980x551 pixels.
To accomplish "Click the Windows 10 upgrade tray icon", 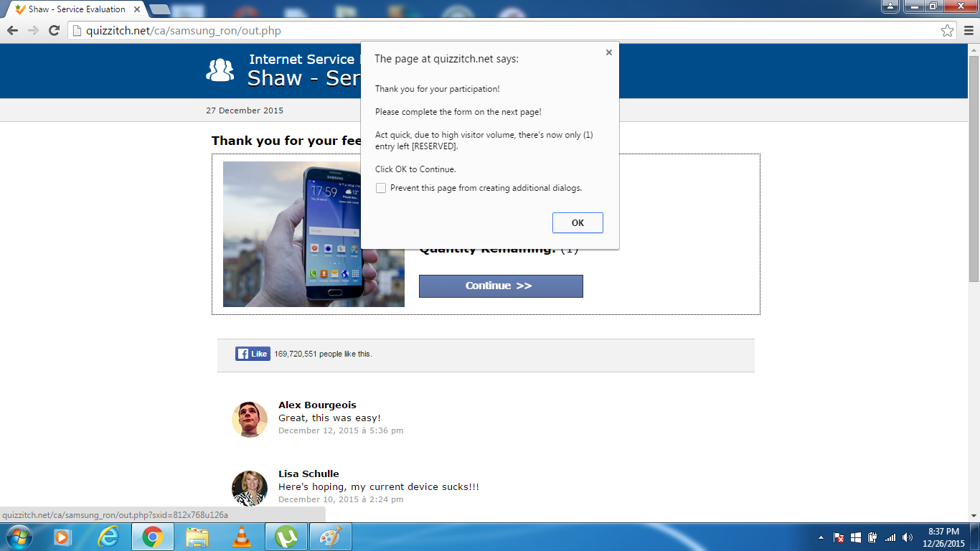I will pos(856,537).
